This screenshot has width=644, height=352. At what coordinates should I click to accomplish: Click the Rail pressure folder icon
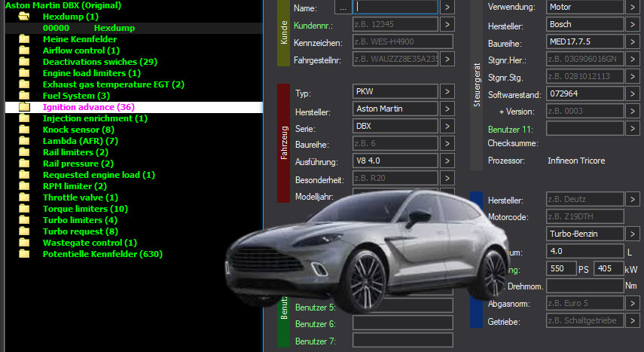pos(24,164)
